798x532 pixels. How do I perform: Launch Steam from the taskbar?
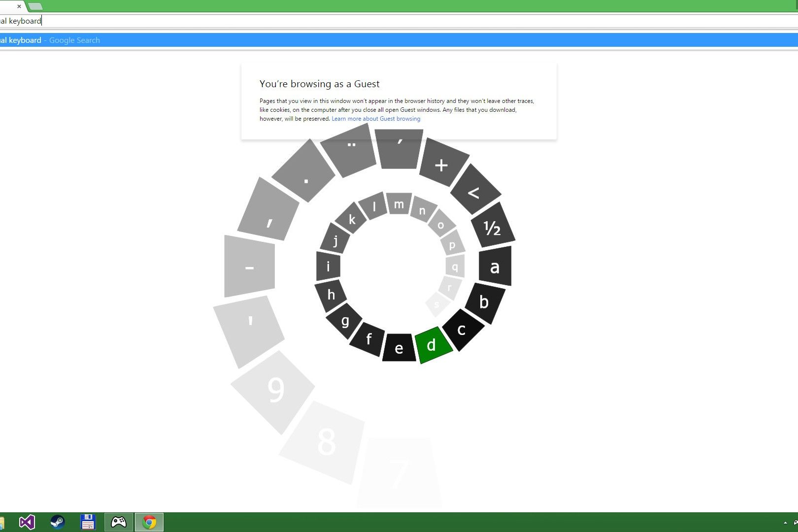(x=58, y=522)
